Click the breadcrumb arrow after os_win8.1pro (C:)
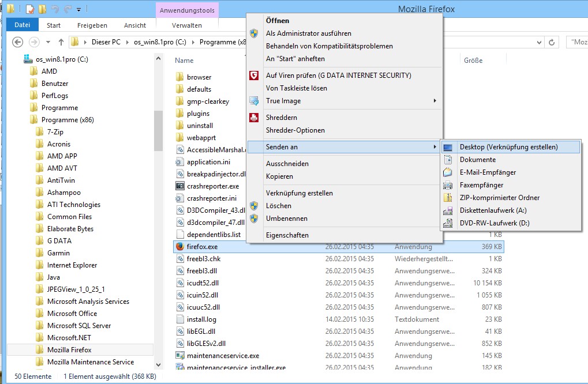This screenshot has height=384, width=588. [193, 42]
